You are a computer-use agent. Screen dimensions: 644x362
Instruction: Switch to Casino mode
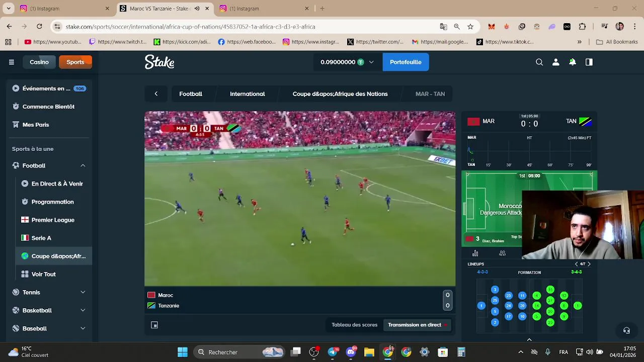tap(39, 62)
